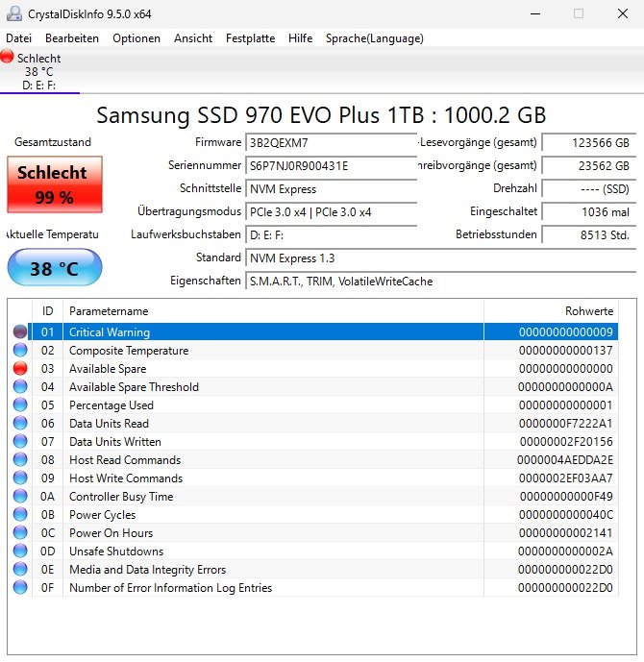Open the Optionen menu
The height and width of the screenshot is (662, 644).
tap(136, 38)
